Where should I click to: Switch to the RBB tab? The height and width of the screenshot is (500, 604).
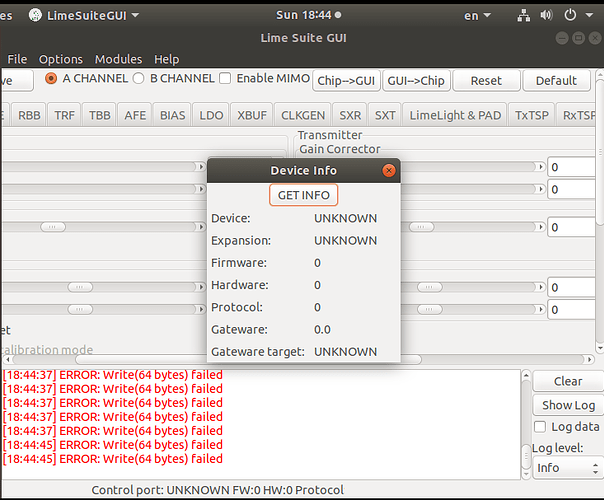29,115
